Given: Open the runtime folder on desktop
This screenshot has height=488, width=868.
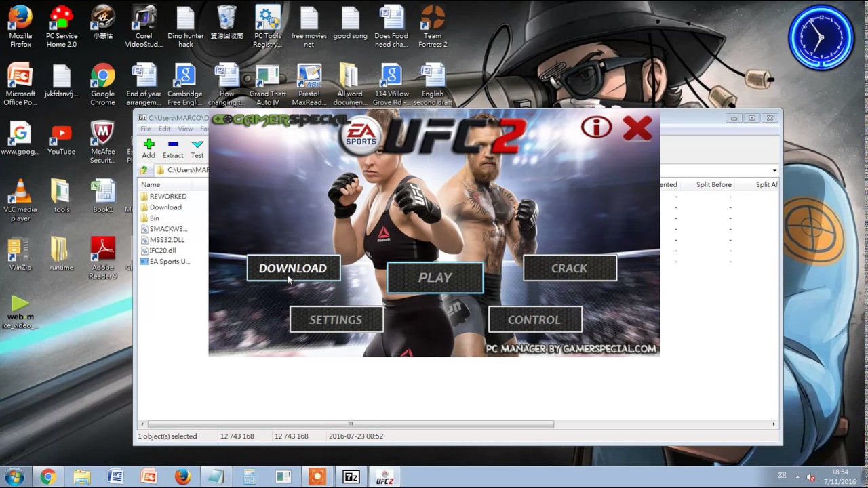Looking at the screenshot, I should click(x=62, y=255).
